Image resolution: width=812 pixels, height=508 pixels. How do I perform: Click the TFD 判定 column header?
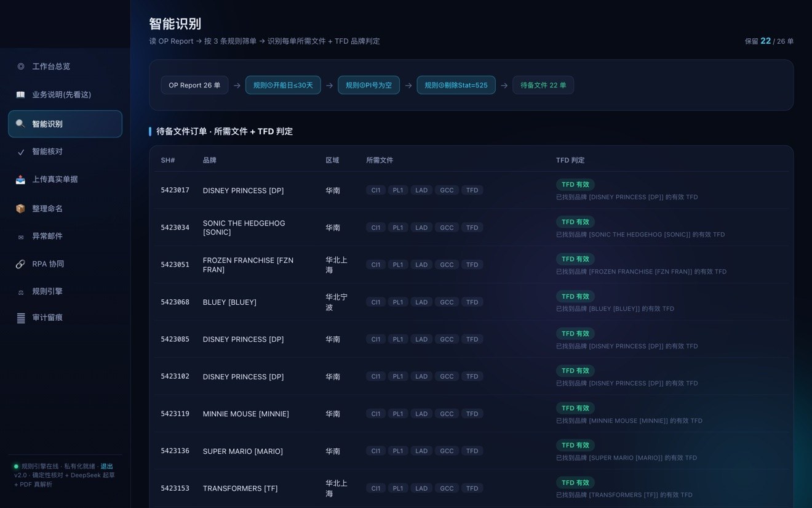[x=570, y=160]
